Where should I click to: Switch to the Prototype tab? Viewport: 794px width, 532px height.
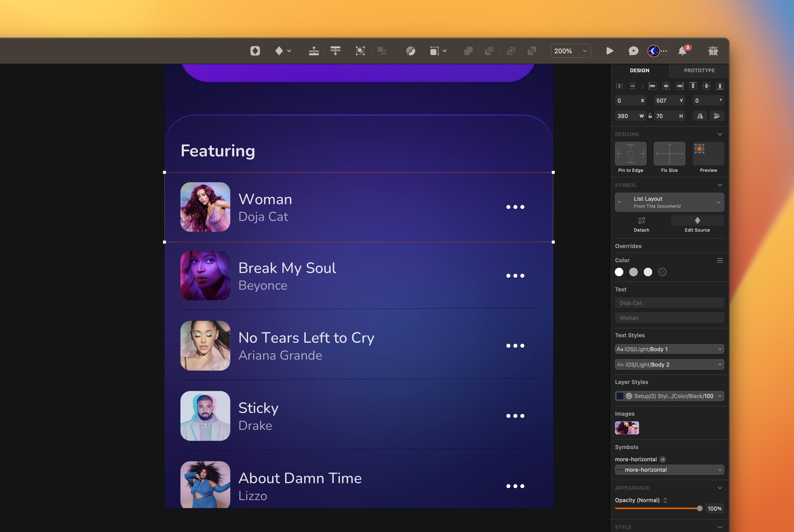699,70
